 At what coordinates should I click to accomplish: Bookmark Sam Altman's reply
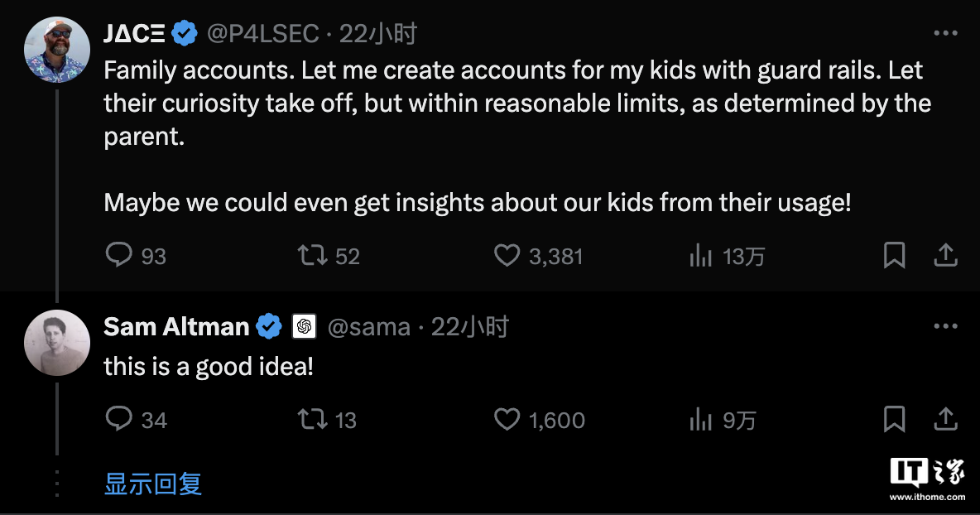coord(894,419)
